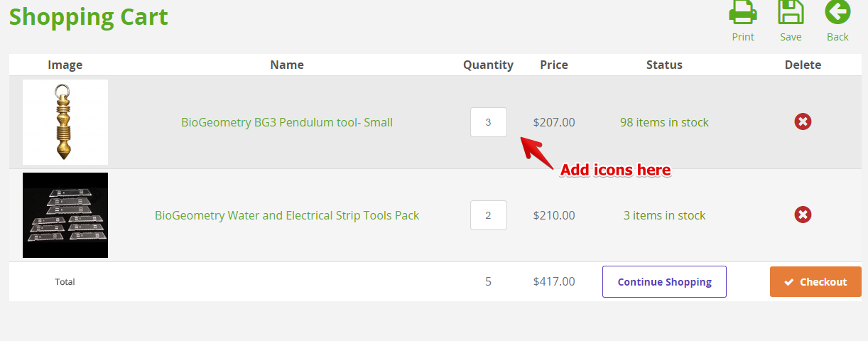The image size is (868, 341).
Task: Click the Status column header
Action: 664,65
